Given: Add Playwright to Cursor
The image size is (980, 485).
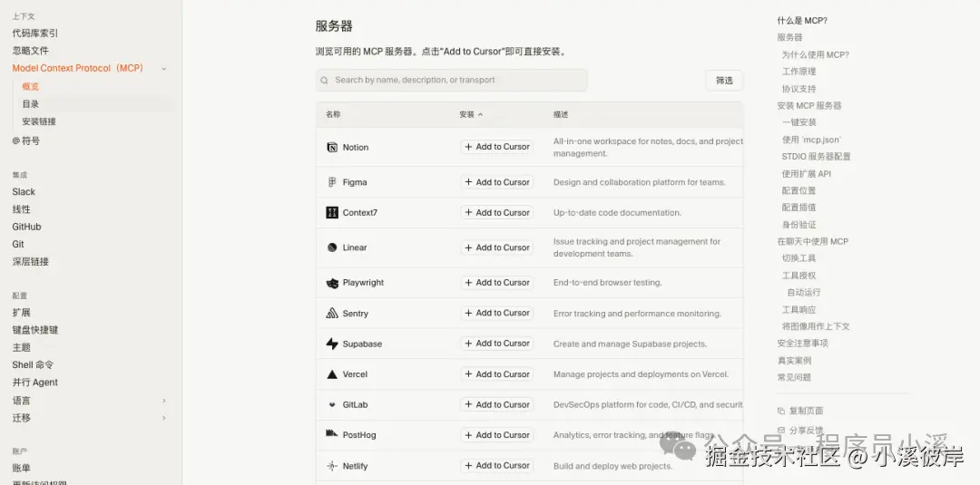Looking at the screenshot, I should [x=497, y=283].
